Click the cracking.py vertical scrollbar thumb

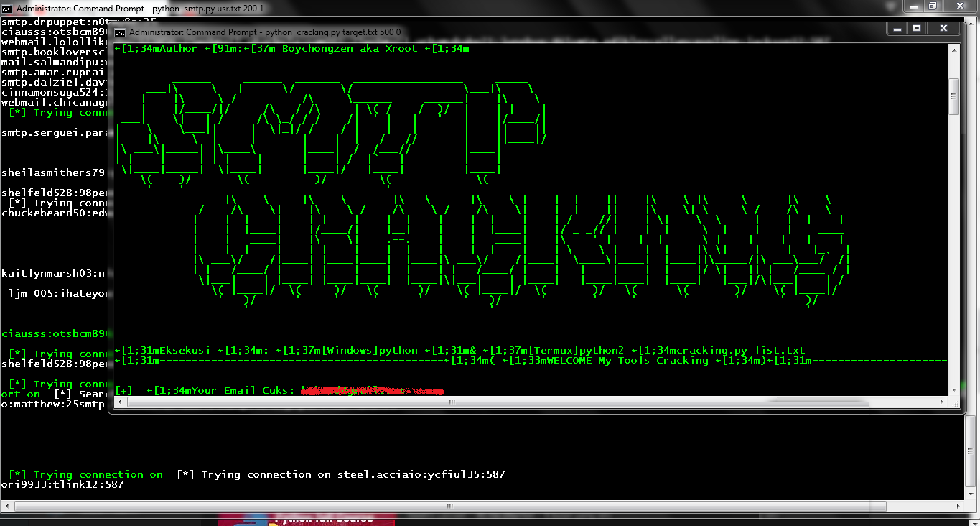(954, 96)
